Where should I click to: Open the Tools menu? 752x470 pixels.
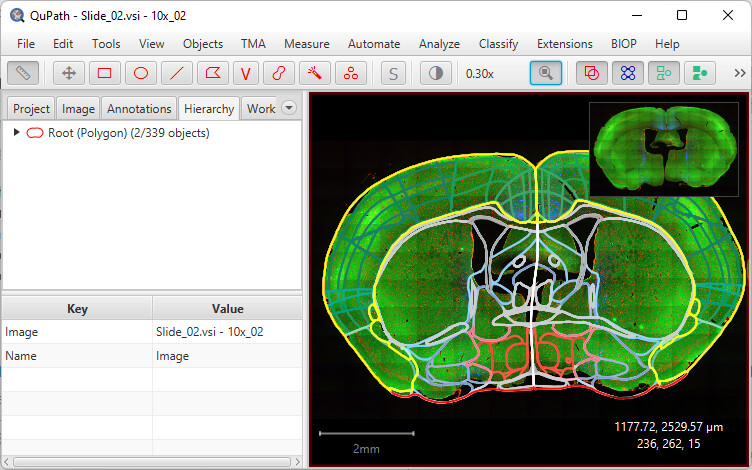coord(106,44)
